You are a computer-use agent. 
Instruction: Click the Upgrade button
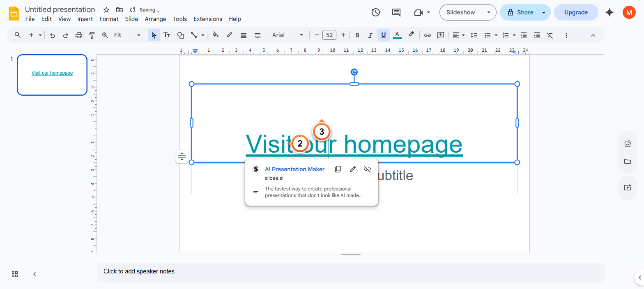576,12
